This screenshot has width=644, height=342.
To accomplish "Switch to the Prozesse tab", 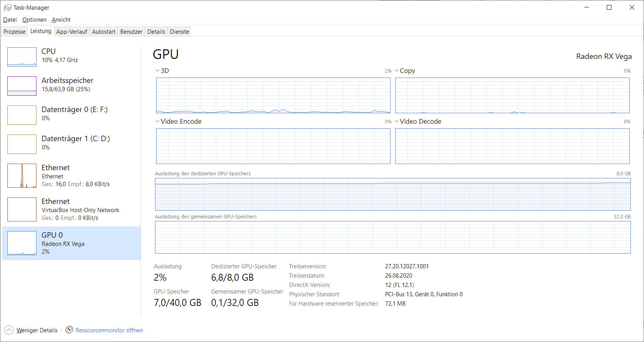I will click(x=14, y=32).
